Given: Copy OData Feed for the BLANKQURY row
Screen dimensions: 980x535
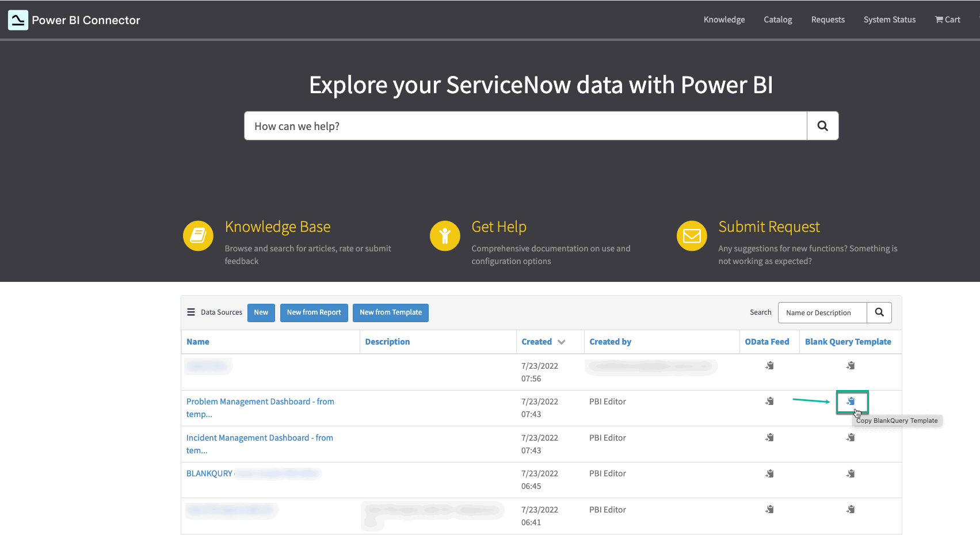Looking at the screenshot, I should (769, 473).
